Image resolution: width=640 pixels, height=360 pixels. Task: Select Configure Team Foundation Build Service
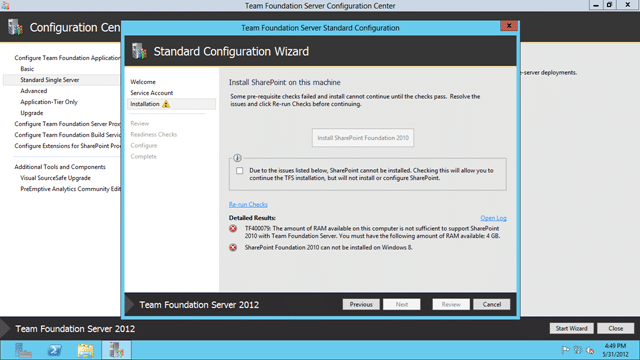pyautogui.click(x=67, y=135)
